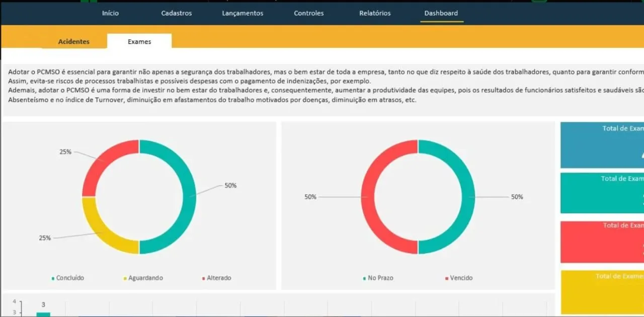Select Controles in the navigation bar
The width and height of the screenshot is (644, 317).
[x=308, y=13]
